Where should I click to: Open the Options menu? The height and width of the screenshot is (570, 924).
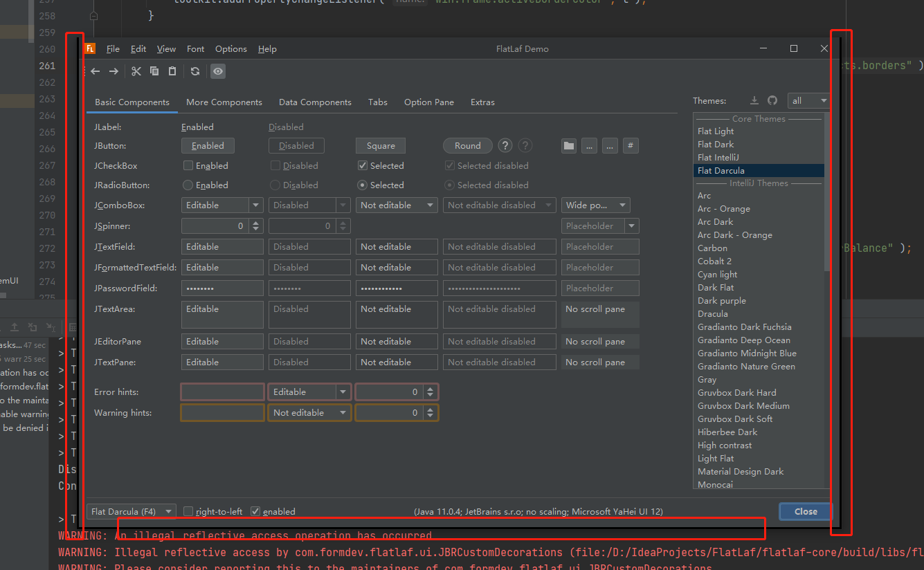[231, 48]
